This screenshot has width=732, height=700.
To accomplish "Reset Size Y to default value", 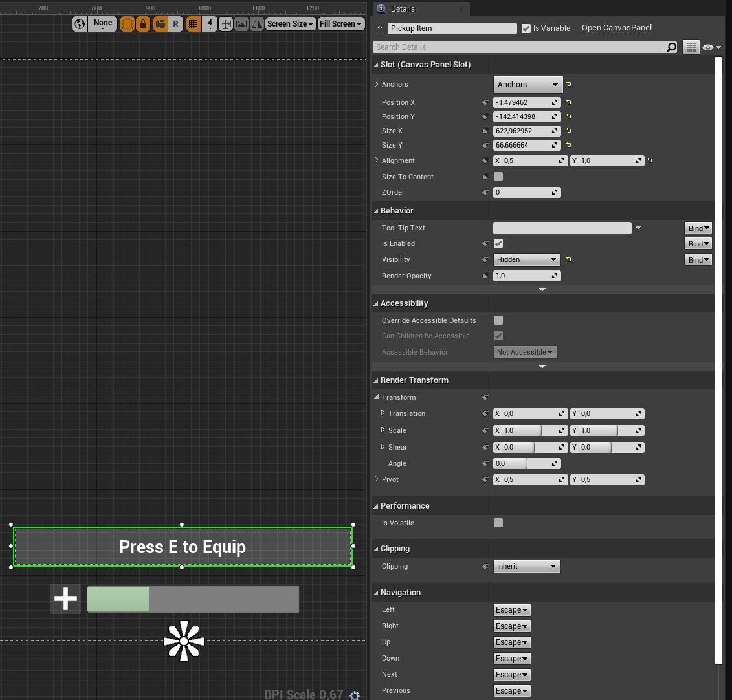I will [x=569, y=145].
